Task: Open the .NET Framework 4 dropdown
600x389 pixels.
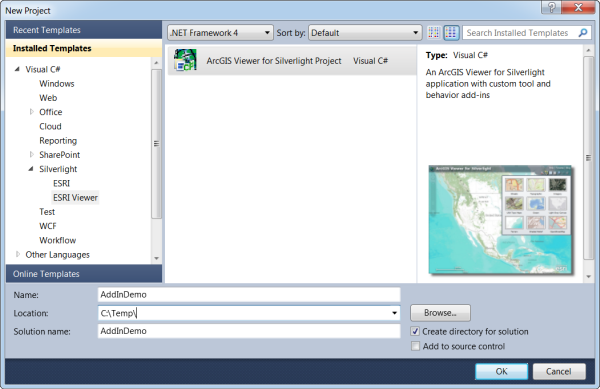Action: [x=220, y=33]
